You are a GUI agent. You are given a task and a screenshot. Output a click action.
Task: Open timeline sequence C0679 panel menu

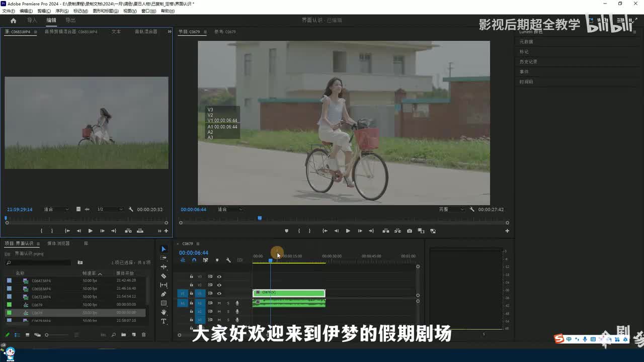click(x=198, y=243)
